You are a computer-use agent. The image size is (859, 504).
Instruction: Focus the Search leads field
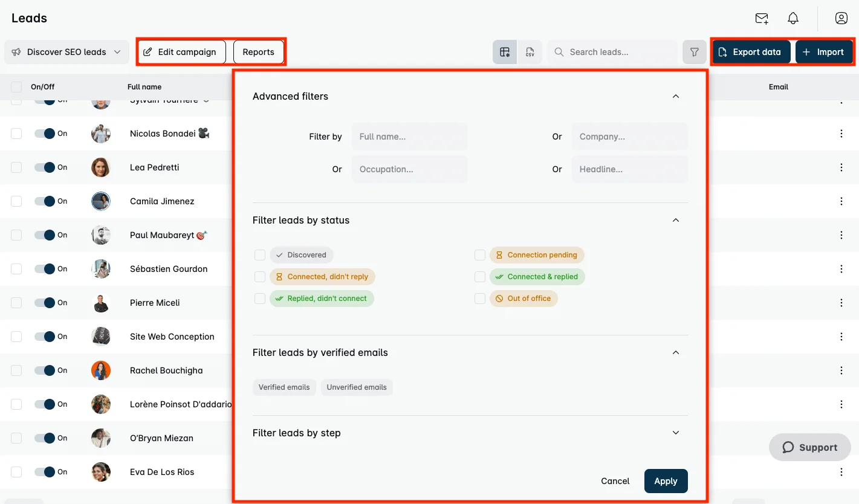pos(612,52)
